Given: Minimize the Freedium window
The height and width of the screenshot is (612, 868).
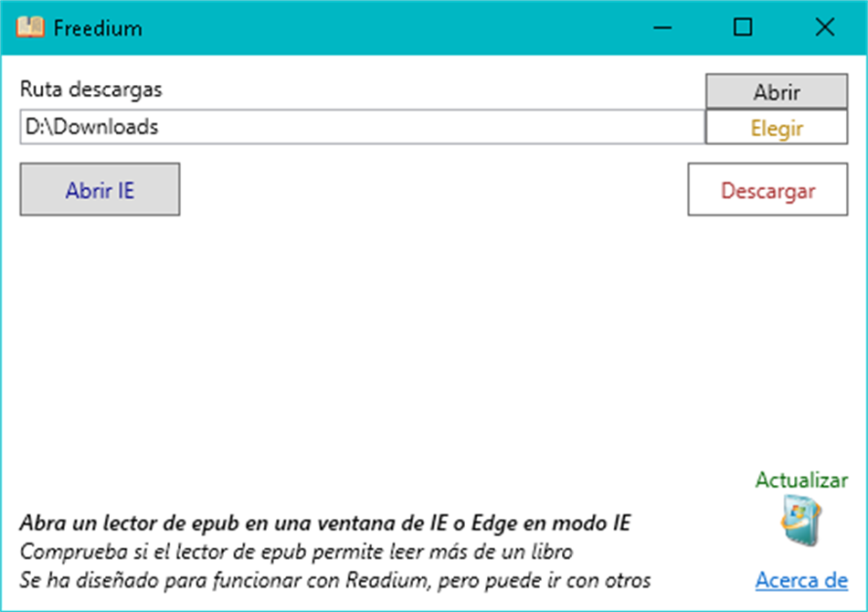Looking at the screenshot, I should click(x=662, y=28).
